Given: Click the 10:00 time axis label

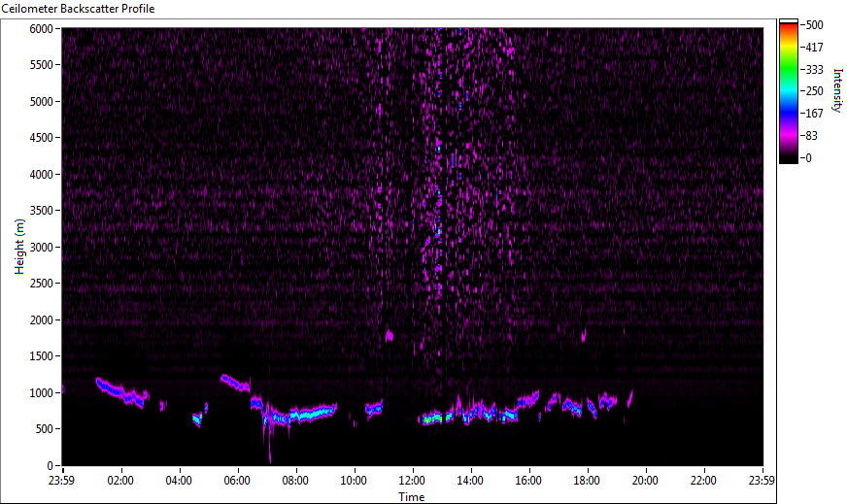Looking at the screenshot, I should (x=354, y=481).
